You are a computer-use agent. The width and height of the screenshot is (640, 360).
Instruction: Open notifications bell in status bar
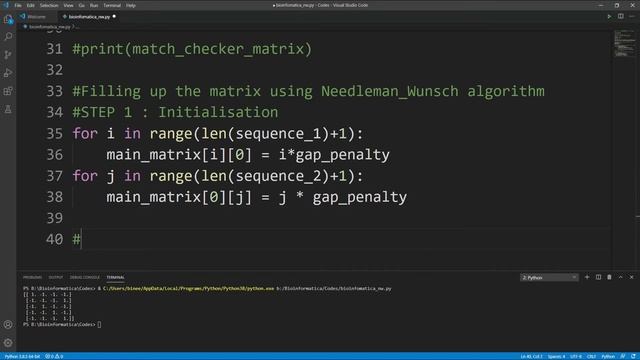coord(633,356)
